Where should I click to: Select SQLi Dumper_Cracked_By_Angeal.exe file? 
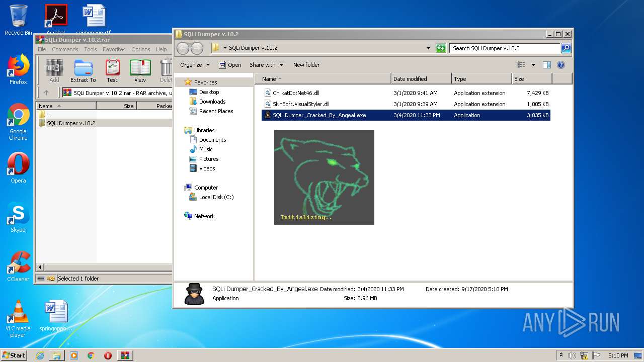pyautogui.click(x=406, y=115)
